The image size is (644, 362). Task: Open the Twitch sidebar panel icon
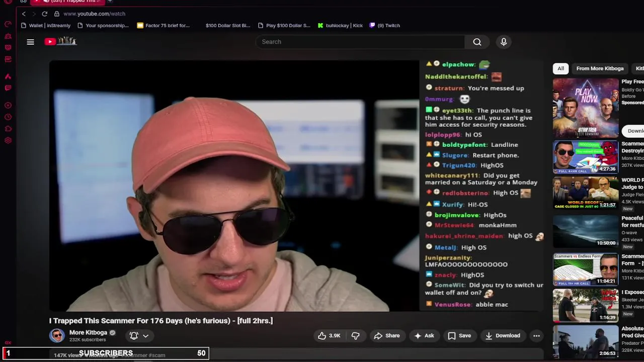pos(8,88)
